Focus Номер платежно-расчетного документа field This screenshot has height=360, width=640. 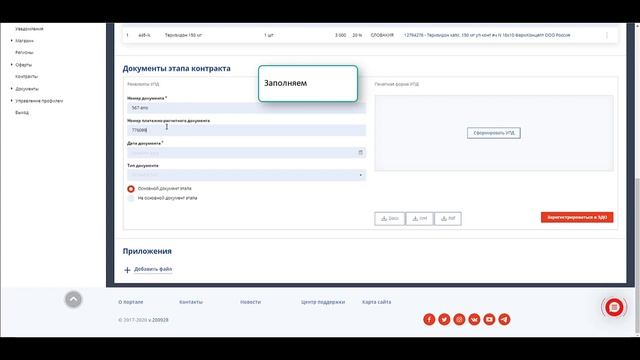(247, 130)
